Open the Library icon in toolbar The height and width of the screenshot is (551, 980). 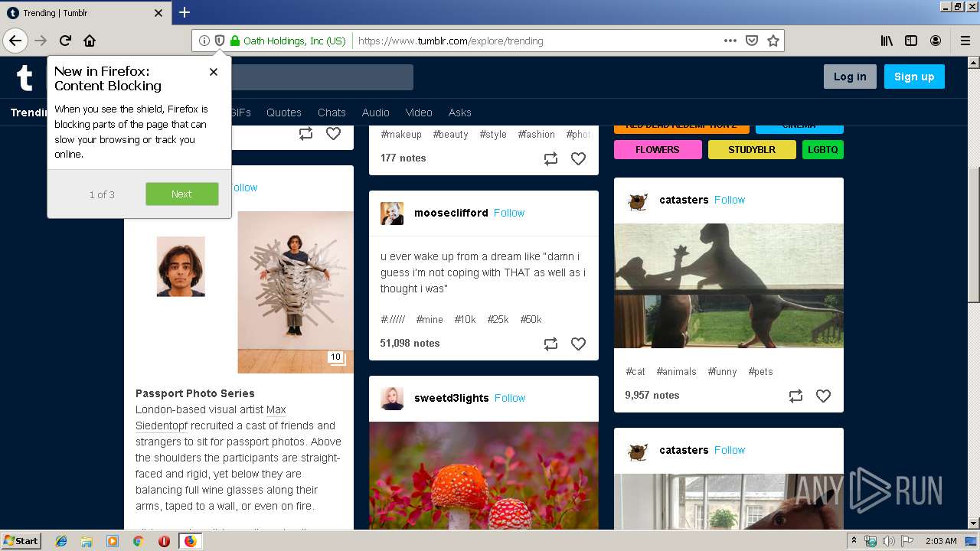(x=887, y=41)
